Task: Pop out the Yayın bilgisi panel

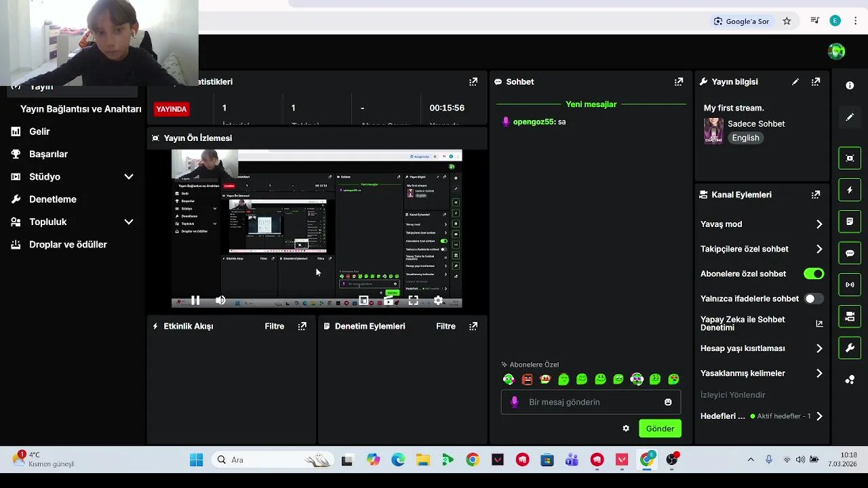Action: tap(816, 81)
